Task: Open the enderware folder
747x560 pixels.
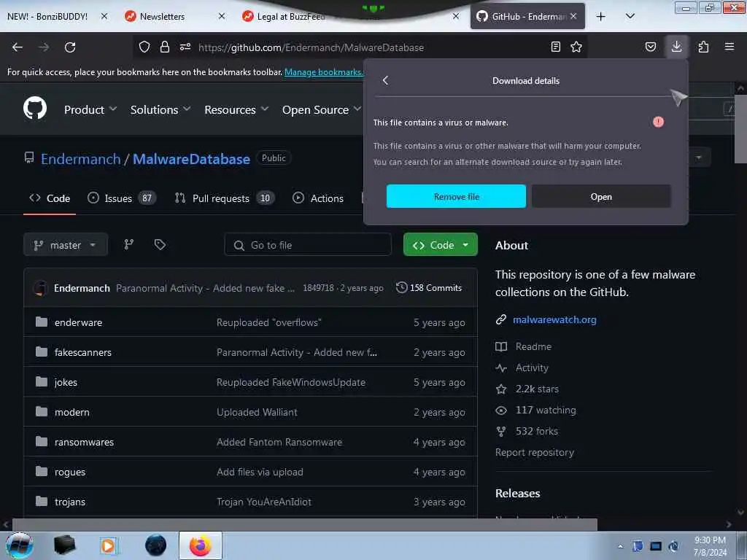Action: pyautogui.click(x=79, y=322)
